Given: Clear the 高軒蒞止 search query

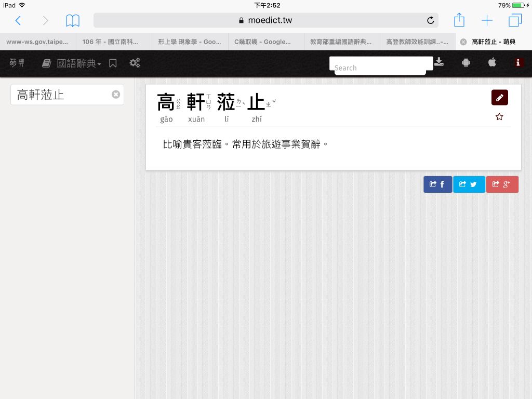Looking at the screenshot, I should coord(116,95).
